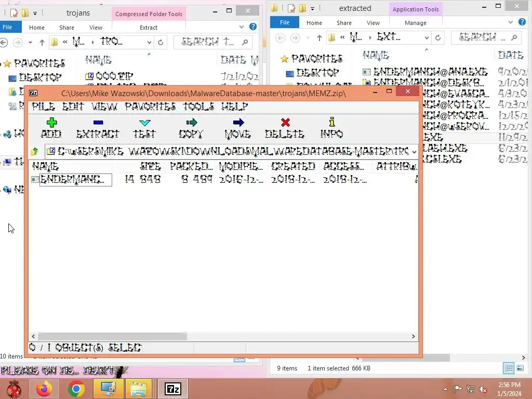The height and width of the screenshot is (399, 532).
Task: Sort 7-Zip list by Modified column
Action: [241, 166]
